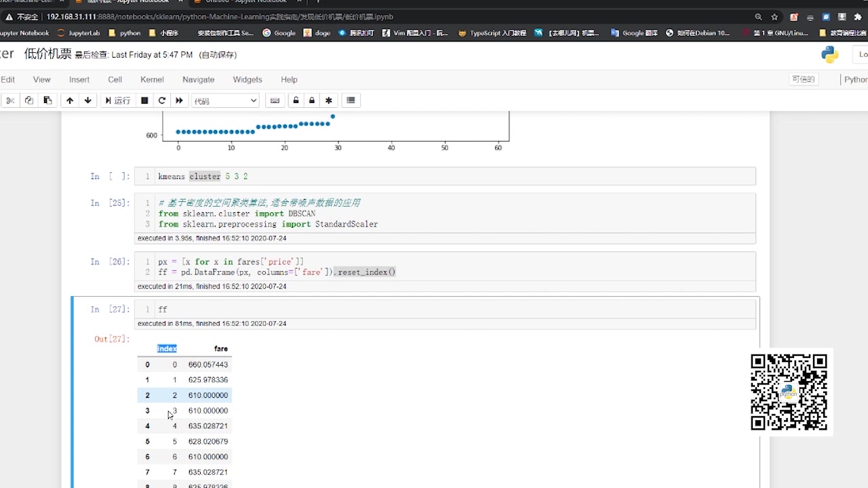The image size is (868, 488).
Task: Open the Insert menu
Action: (79, 79)
